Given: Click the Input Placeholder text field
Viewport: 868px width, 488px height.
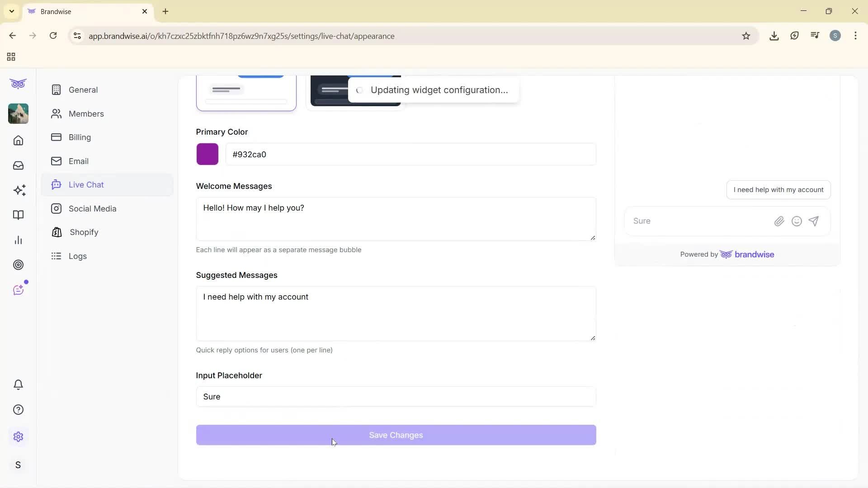Looking at the screenshot, I should [x=396, y=397].
